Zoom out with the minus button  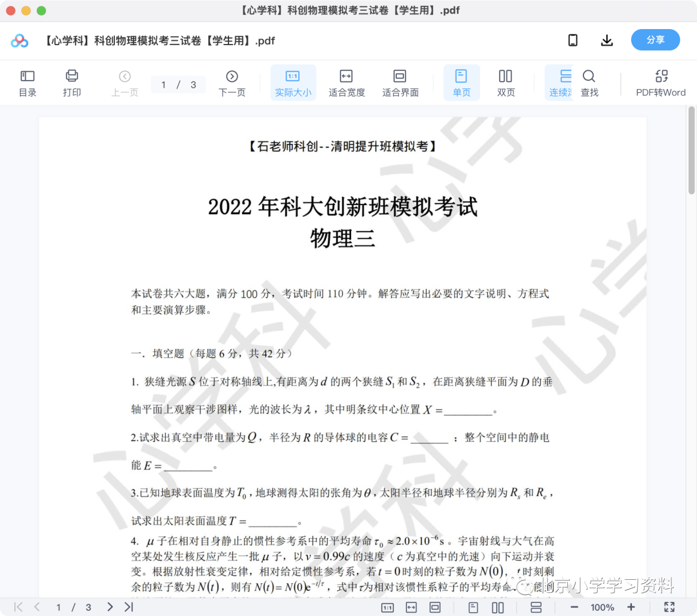pos(574,607)
